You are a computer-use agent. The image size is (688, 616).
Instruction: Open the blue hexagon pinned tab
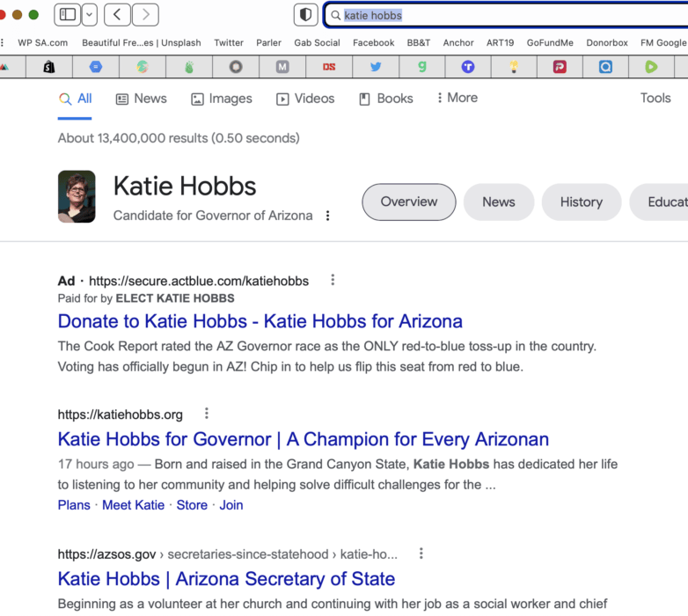(x=96, y=67)
